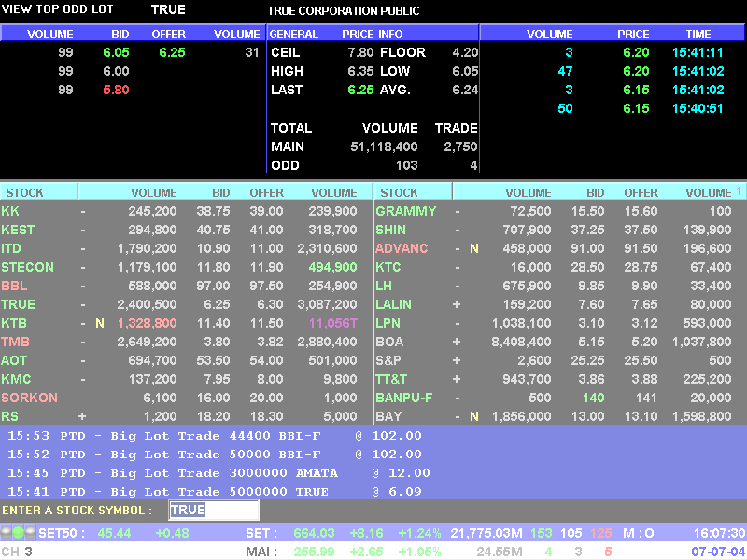The width and height of the screenshot is (747, 560).
Task: Click the green indicator light beside SET50
Action: (x=18, y=532)
